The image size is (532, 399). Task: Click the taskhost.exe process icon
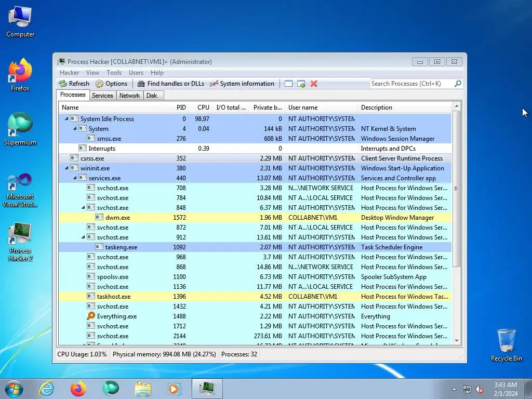click(91, 296)
